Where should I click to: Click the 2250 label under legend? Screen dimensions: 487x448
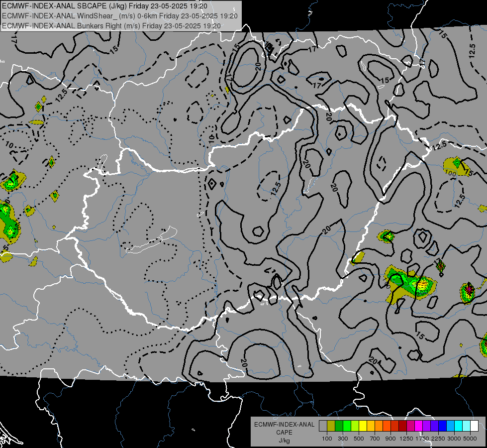pyautogui.click(x=438, y=439)
